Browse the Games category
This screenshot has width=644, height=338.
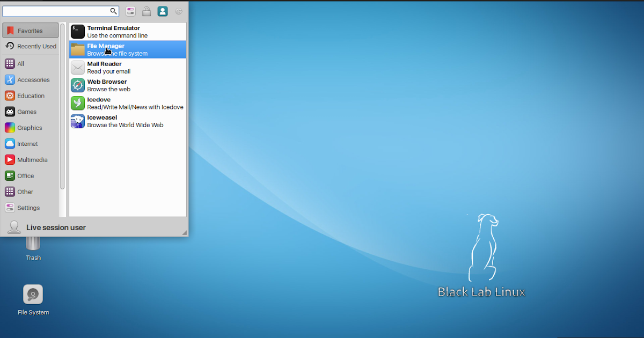[x=30, y=112]
